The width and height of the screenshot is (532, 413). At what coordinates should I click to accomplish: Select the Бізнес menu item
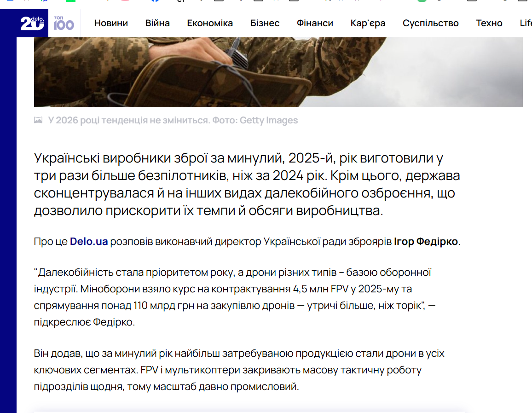click(265, 23)
